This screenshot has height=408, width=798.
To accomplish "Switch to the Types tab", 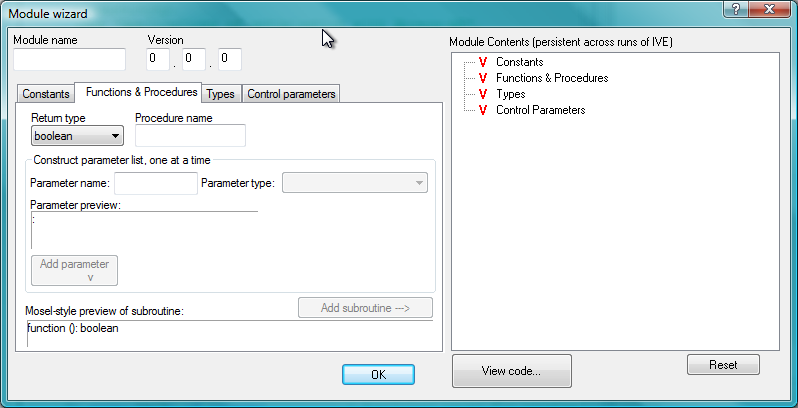I will click(220, 94).
